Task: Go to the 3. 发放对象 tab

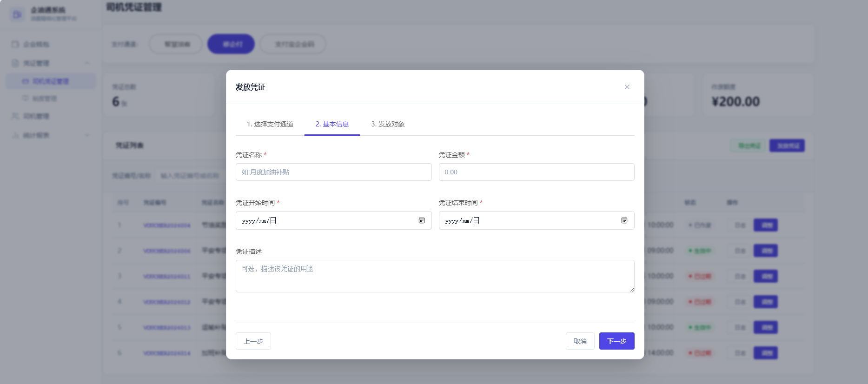Action: click(388, 124)
